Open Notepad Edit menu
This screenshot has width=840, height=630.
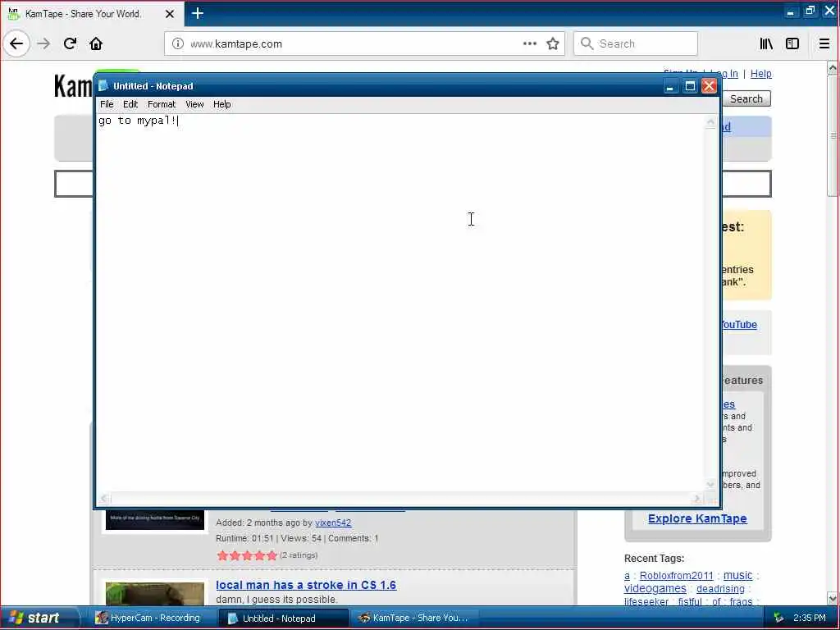tap(130, 104)
